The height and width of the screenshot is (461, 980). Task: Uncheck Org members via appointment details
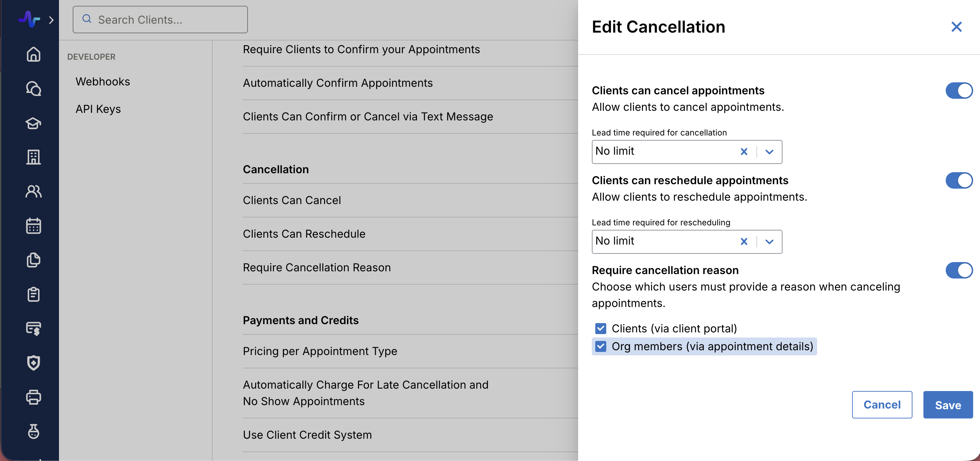click(601, 346)
